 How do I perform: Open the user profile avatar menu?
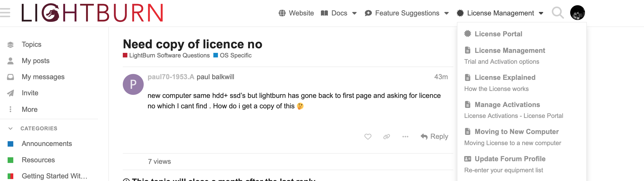[577, 12]
